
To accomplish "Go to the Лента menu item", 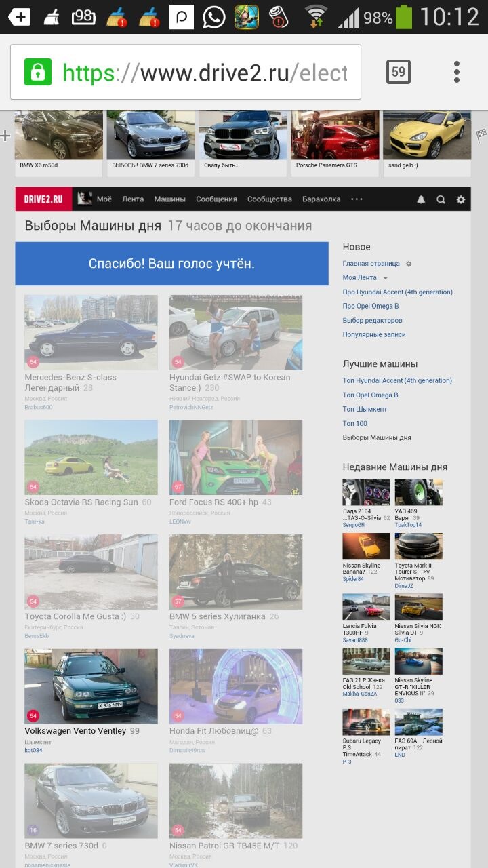I will [x=133, y=199].
